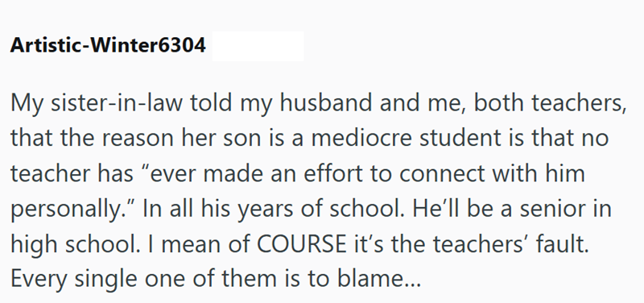644x303 pixels.
Task: Click the word "mediocre" in the comment
Action: pos(361,139)
